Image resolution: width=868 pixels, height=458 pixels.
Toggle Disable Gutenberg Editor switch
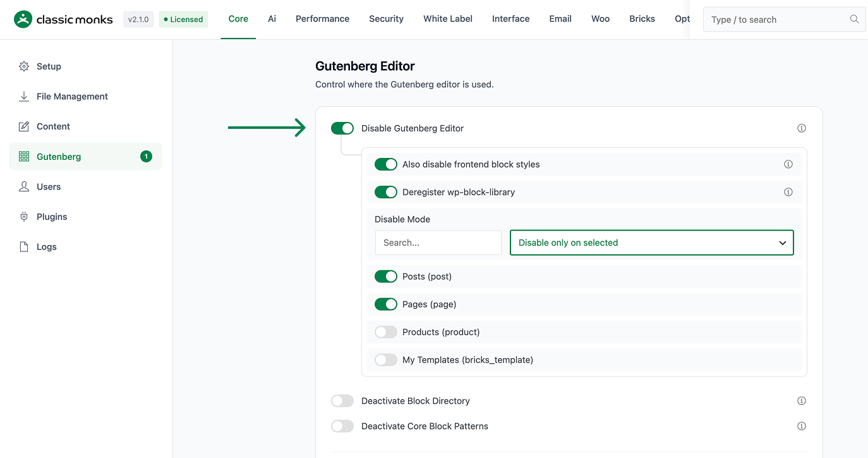pyautogui.click(x=342, y=128)
